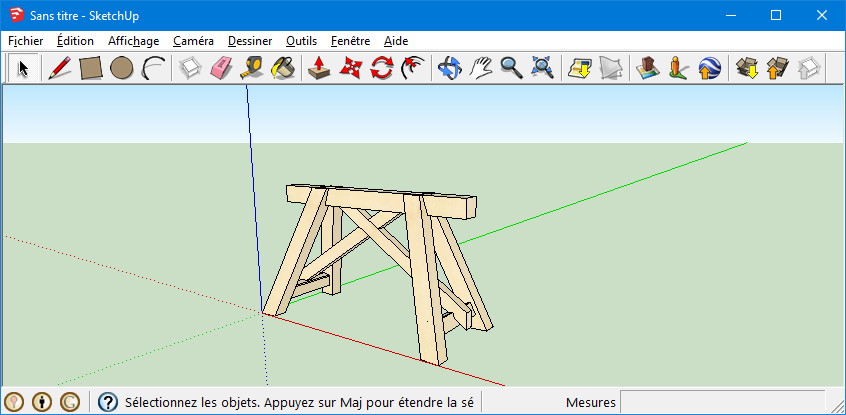Maximize the SketchUp window

(x=776, y=15)
